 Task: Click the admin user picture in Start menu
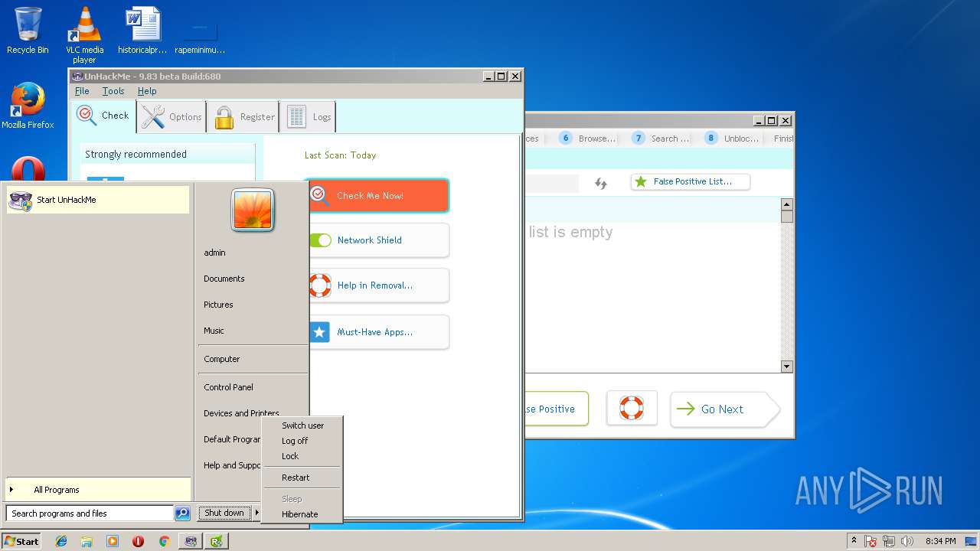[x=253, y=210]
